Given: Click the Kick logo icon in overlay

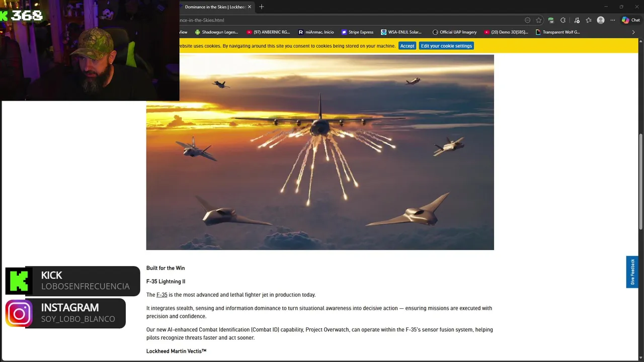Looking at the screenshot, I should tap(19, 281).
